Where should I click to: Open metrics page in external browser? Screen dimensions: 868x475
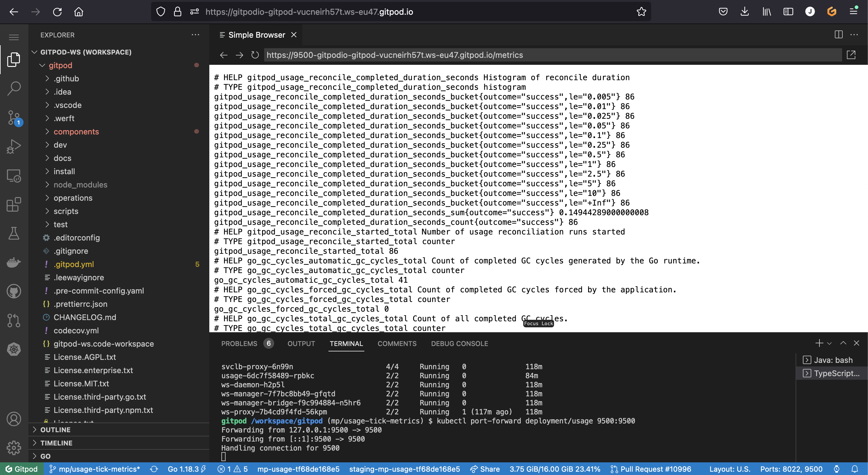pos(851,55)
